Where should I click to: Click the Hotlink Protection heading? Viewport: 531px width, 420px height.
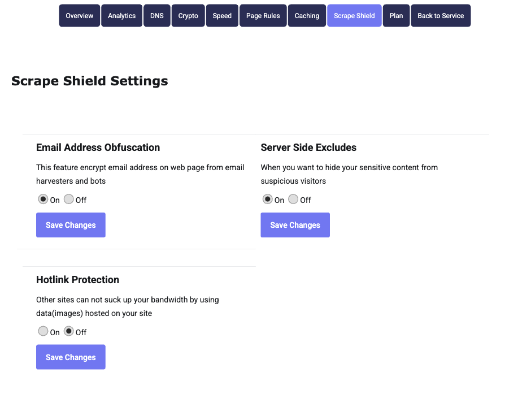point(77,280)
